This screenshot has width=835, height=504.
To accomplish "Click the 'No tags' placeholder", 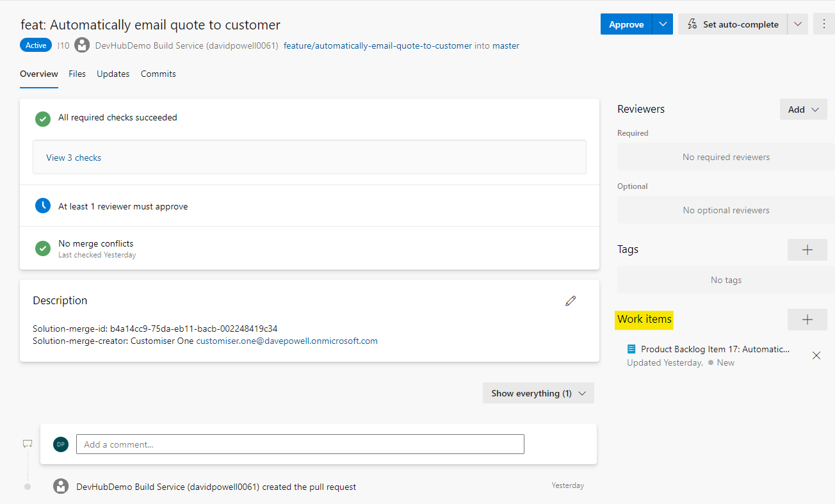I will pyautogui.click(x=726, y=280).
